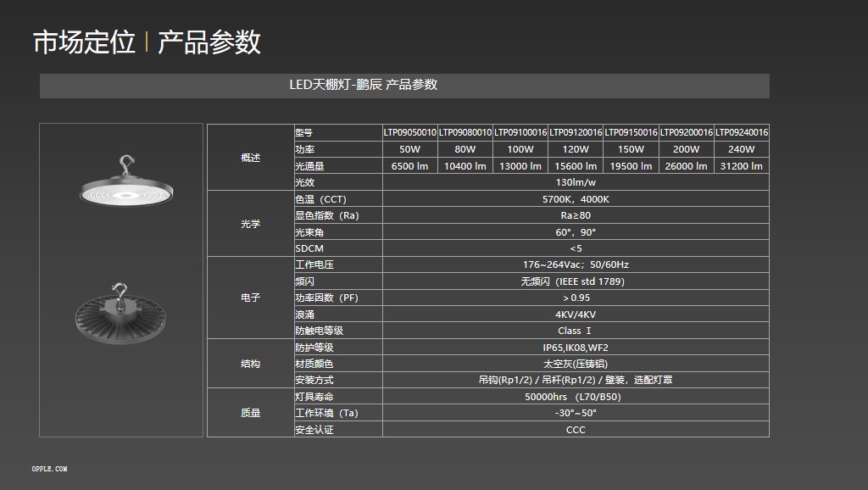Select the '色温 (CCT)' row label
The height and width of the screenshot is (490, 868).
coord(320,199)
